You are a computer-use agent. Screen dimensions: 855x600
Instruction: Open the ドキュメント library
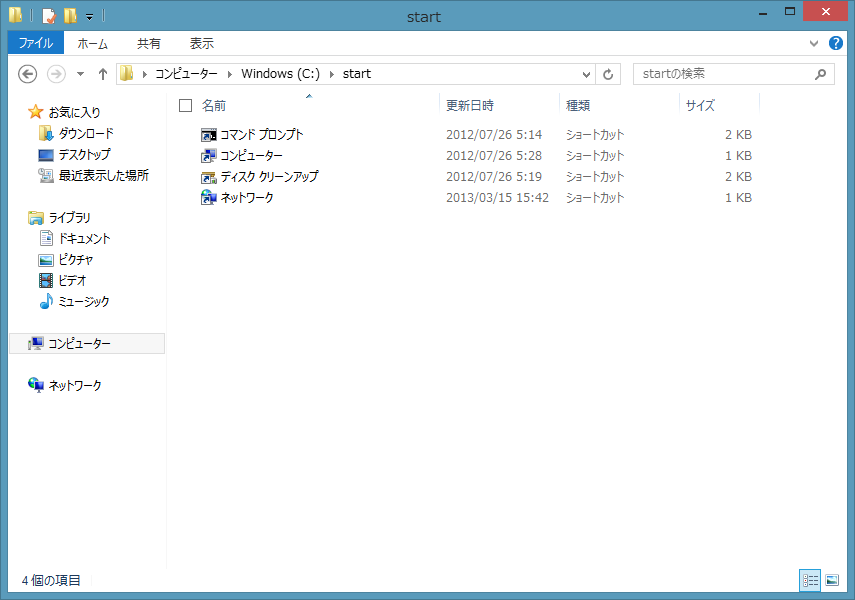[85, 238]
